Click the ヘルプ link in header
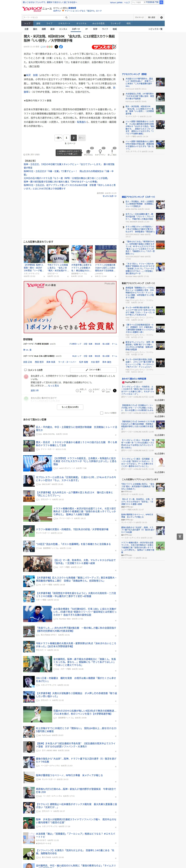 coord(127,2)
